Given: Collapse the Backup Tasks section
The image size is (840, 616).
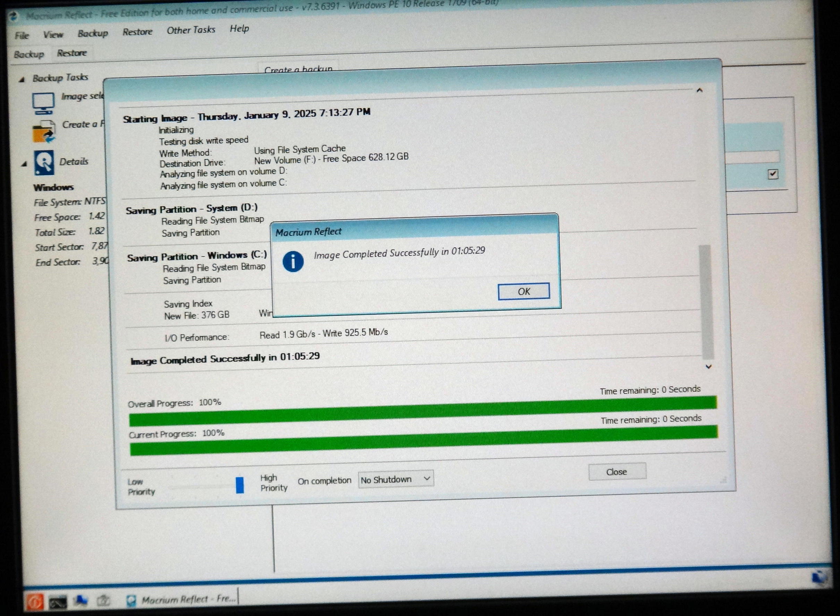Looking at the screenshot, I should (x=22, y=79).
